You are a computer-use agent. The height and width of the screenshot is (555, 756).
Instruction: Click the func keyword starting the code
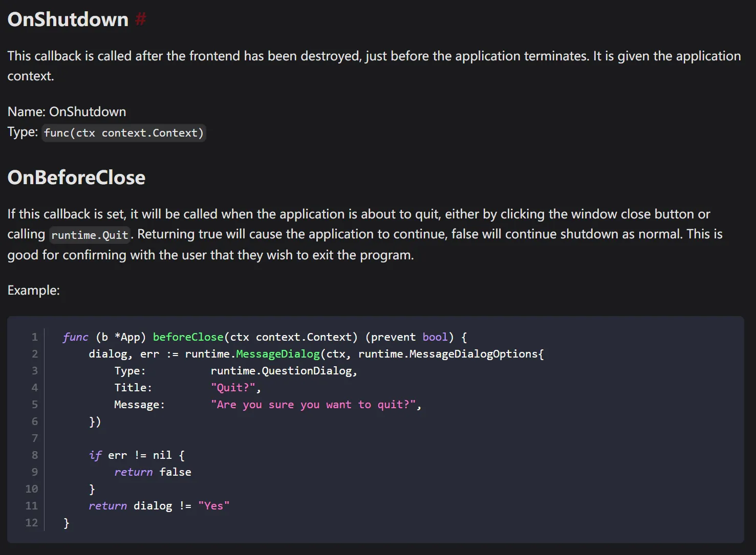pos(75,337)
